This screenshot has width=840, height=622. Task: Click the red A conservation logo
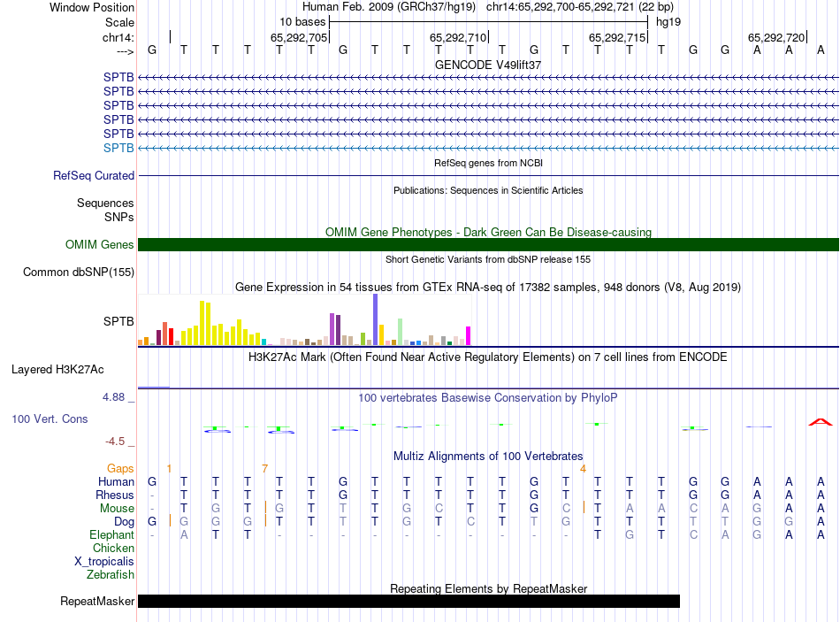(821, 422)
